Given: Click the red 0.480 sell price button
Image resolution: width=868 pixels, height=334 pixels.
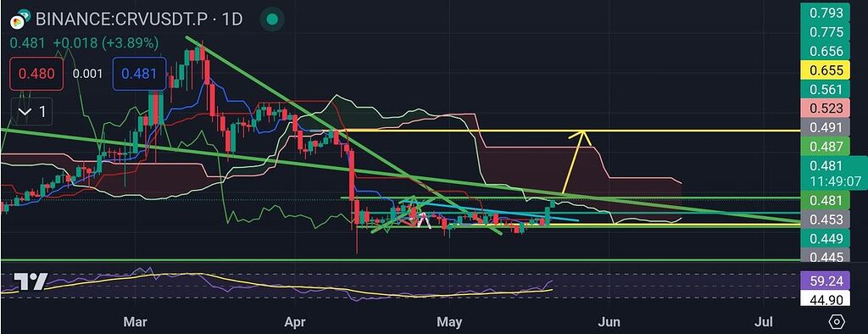Looking at the screenshot, I should [x=36, y=74].
